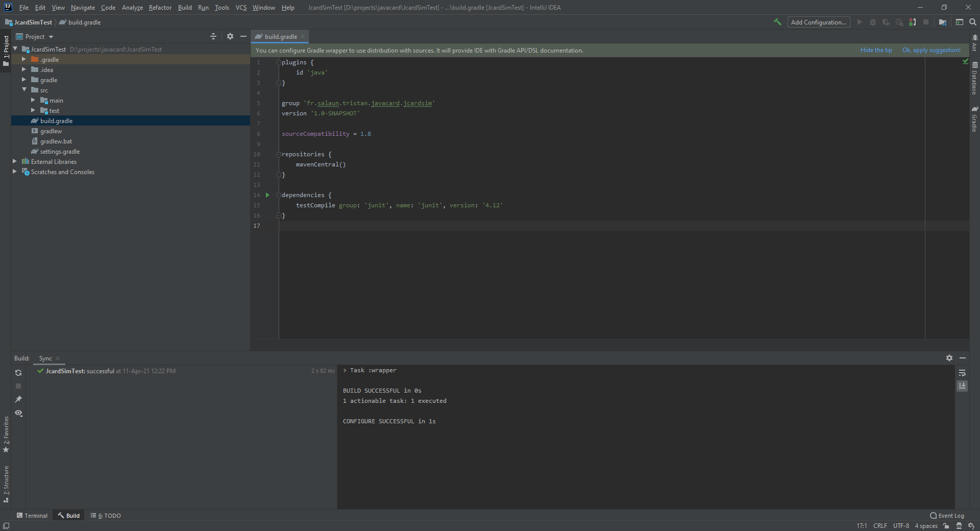Collapse all in the Project tree

(x=213, y=37)
